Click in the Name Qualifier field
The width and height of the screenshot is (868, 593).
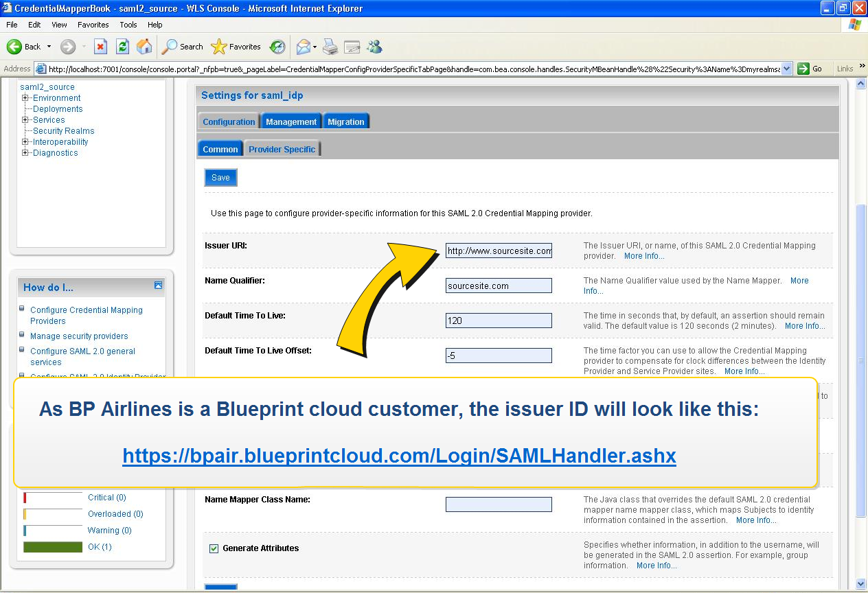(499, 286)
